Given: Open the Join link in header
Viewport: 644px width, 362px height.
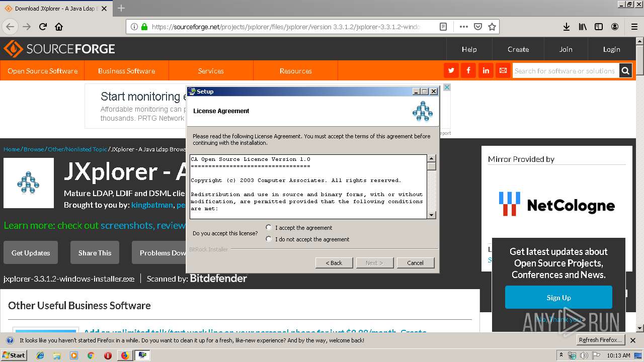Looking at the screenshot, I should [x=566, y=49].
